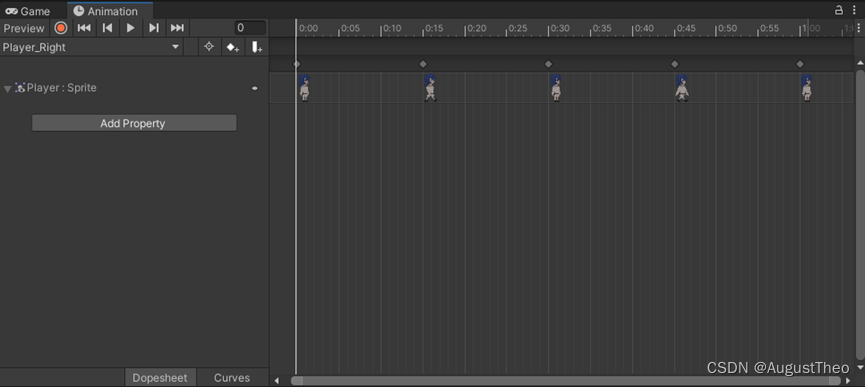This screenshot has height=387, width=865.
Task: Select the sprite keyframe thumbnail at 0:00
Action: tap(305, 88)
